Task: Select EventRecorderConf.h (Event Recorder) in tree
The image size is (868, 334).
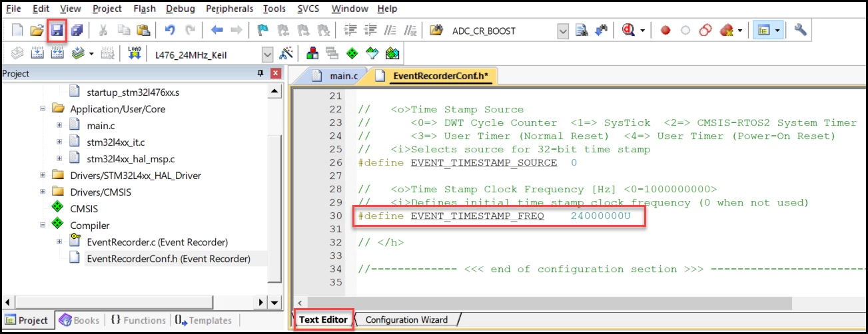Action: click(169, 258)
